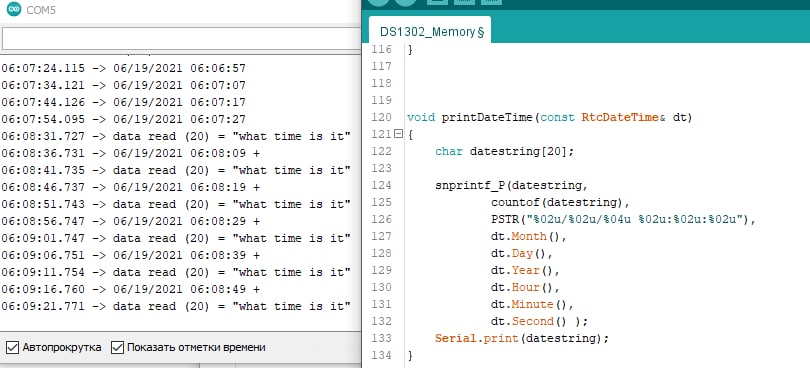This screenshot has height=368, width=810.
Task: Click the void printDateTime function declaration
Action: point(550,118)
